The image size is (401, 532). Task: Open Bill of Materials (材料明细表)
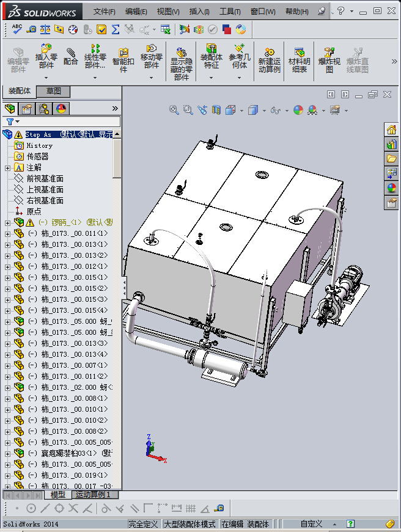pos(299,60)
